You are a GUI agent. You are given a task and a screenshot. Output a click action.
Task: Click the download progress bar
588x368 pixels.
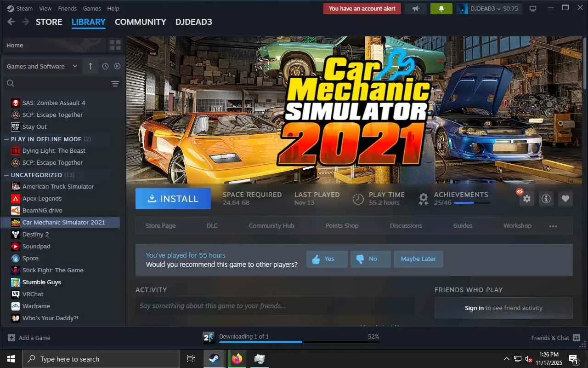point(299,342)
